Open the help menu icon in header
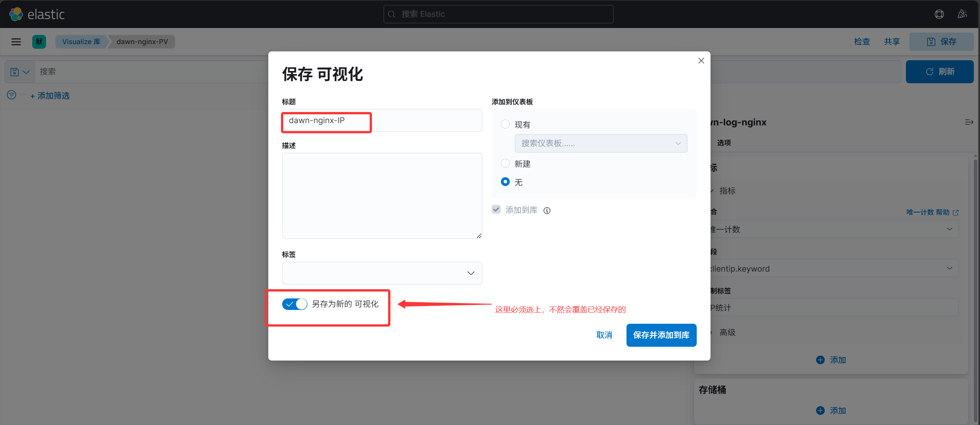Viewport: 980px width, 425px height. coord(939,14)
